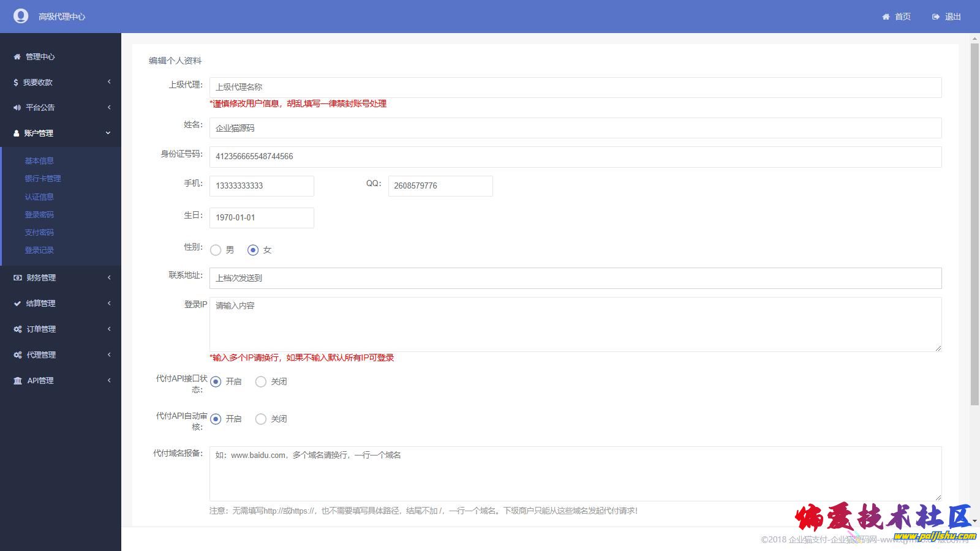This screenshot has height=551, width=980.
Task: Set 代付API接口状态 to 关闭
Action: coord(261,381)
